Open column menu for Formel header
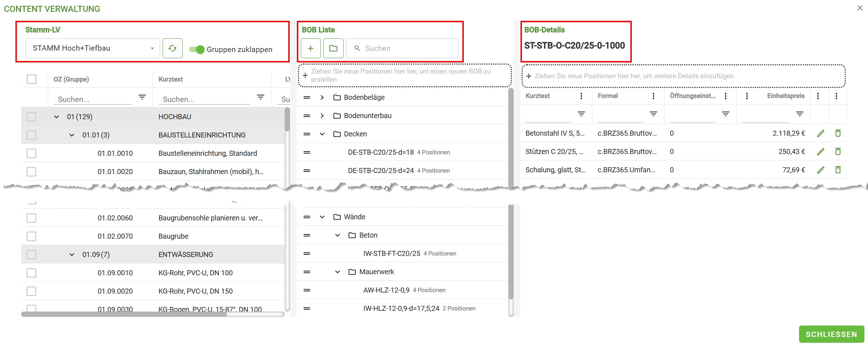This screenshot has width=868, height=346. click(653, 96)
